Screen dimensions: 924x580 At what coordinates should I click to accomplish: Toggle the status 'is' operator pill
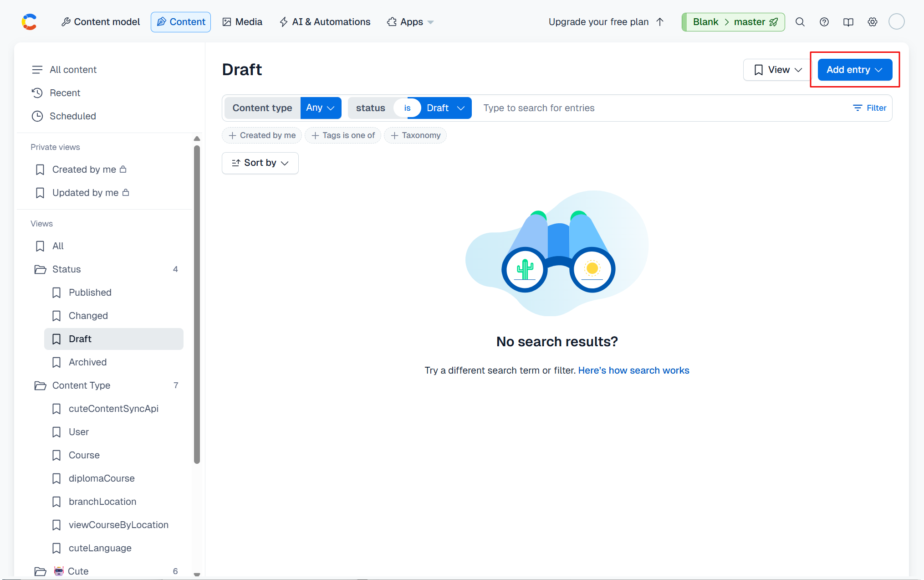[x=407, y=108]
